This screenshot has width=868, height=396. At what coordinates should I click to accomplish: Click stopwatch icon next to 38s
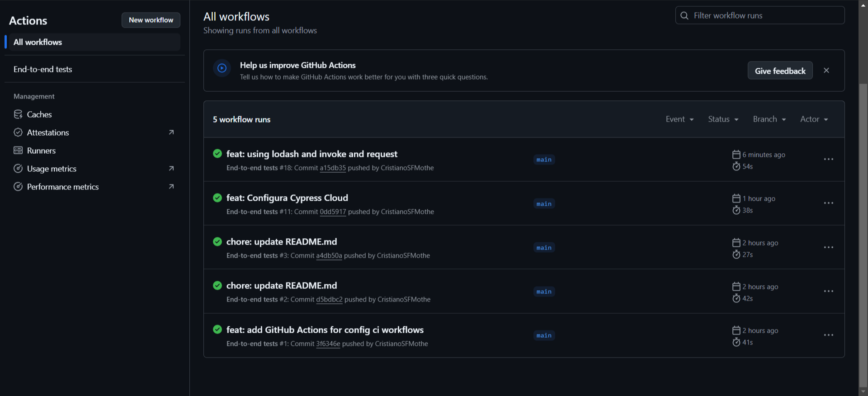coord(736,210)
